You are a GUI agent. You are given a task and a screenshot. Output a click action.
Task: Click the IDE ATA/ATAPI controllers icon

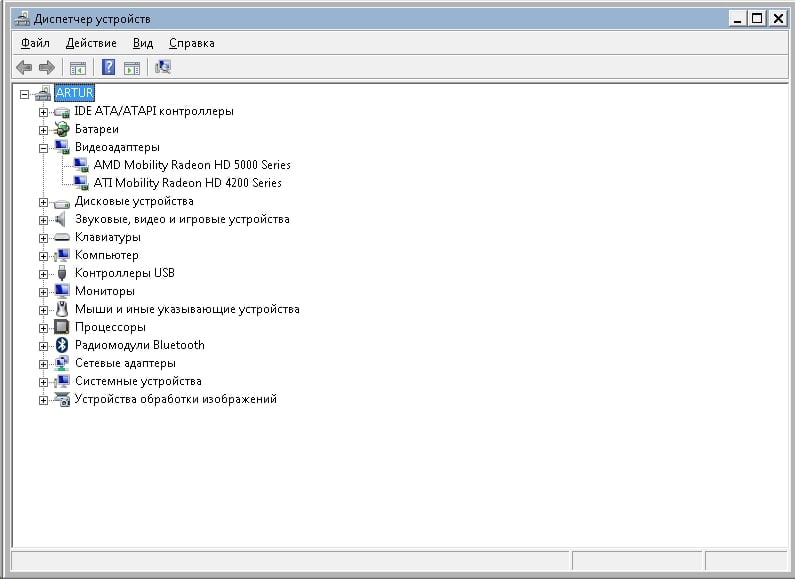[x=62, y=112]
